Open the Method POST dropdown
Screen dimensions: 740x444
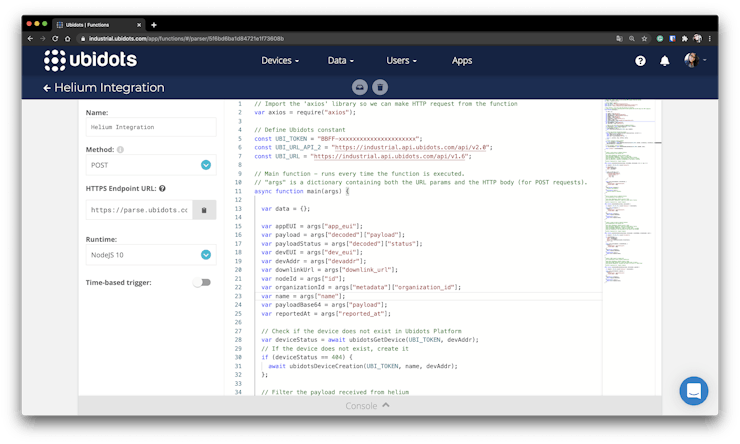point(151,165)
